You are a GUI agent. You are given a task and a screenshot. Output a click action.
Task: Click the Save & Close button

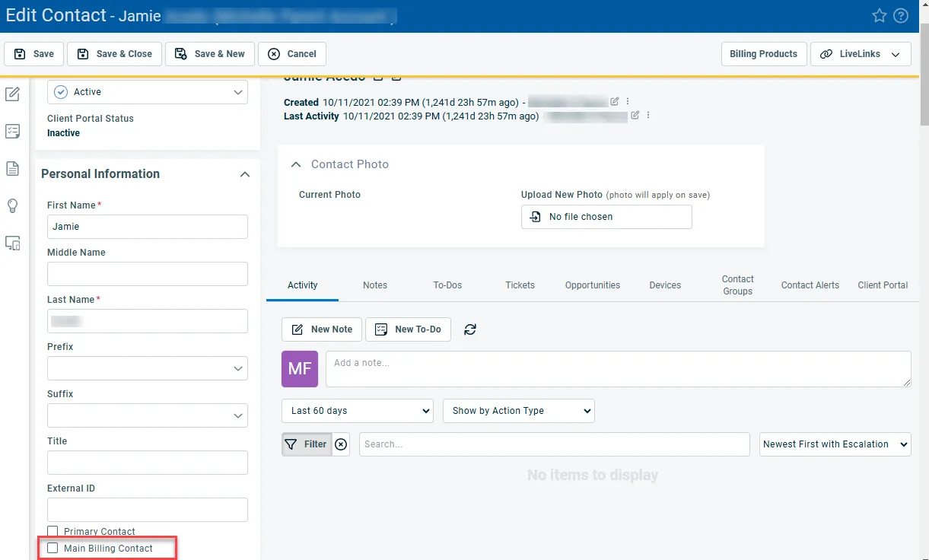[115, 54]
